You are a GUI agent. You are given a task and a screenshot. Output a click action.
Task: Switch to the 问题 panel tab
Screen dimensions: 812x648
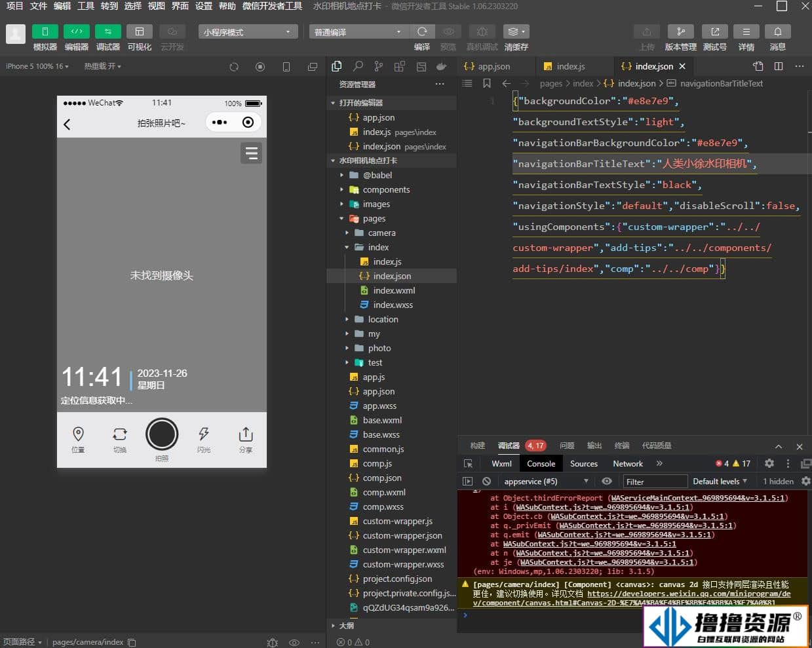click(567, 446)
